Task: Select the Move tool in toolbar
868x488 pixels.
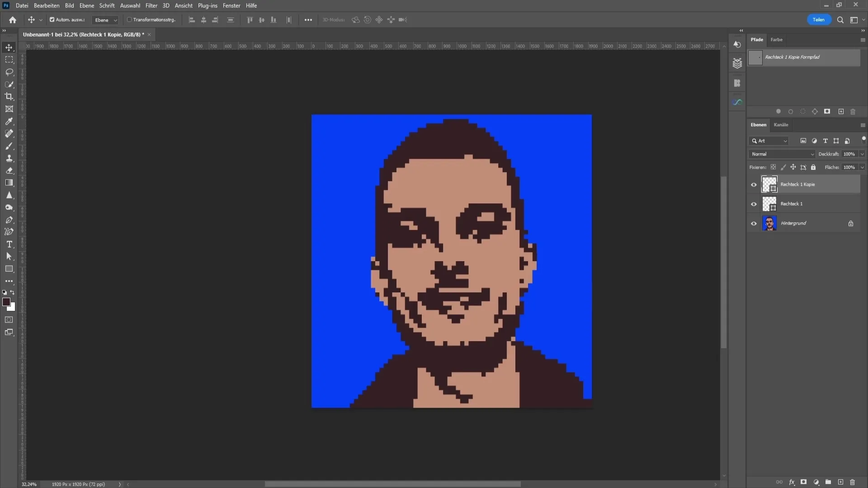Action: (x=9, y=47)
